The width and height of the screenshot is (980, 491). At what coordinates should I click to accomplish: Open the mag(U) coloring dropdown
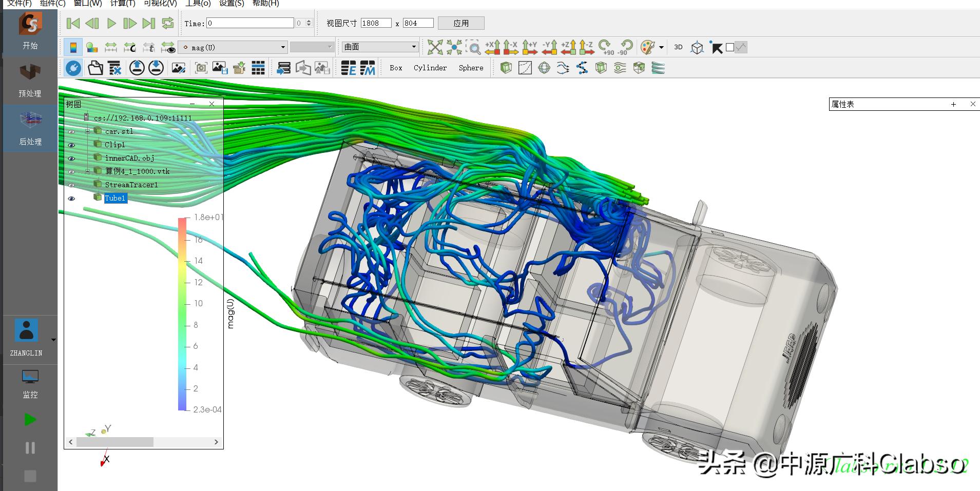[x=233, y=47]
